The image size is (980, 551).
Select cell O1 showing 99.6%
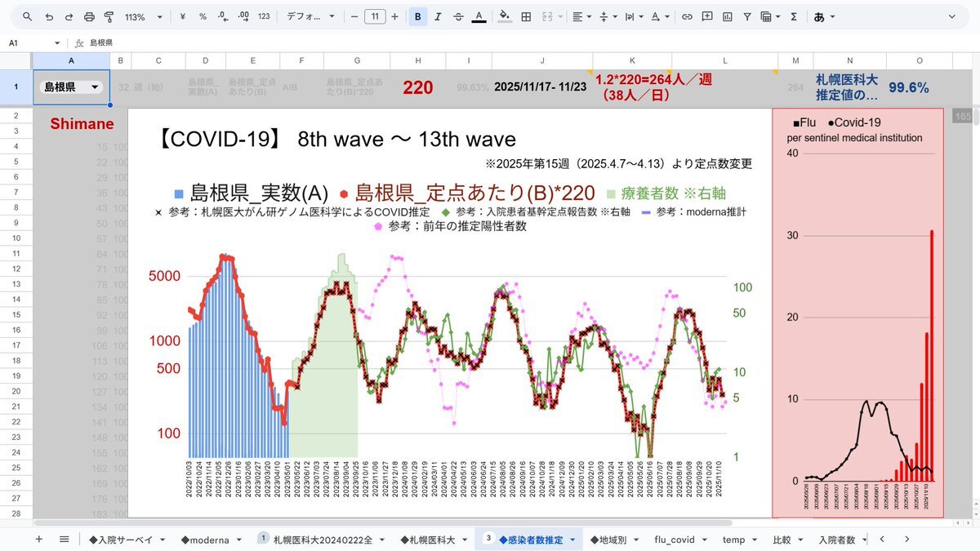point(920,87)
